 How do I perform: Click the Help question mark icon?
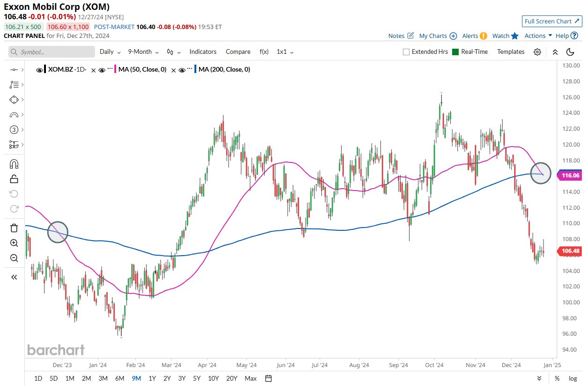(574, 36)
